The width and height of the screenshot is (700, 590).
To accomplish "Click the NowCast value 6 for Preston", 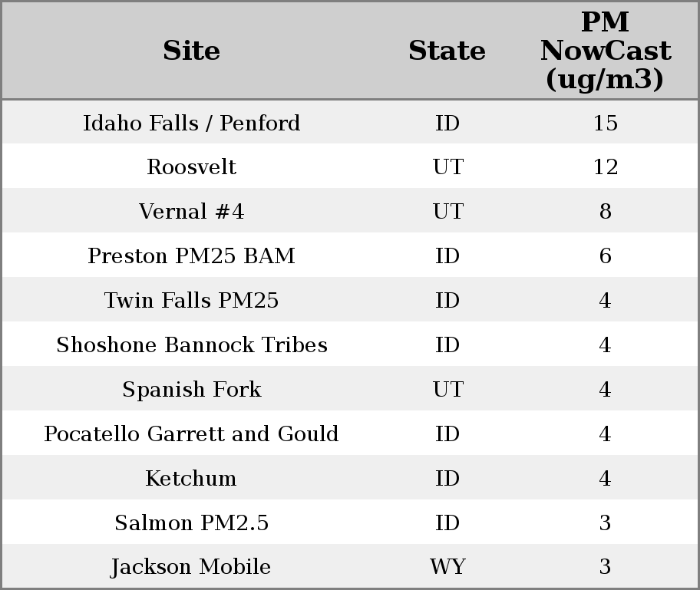I will pos(605,256).
